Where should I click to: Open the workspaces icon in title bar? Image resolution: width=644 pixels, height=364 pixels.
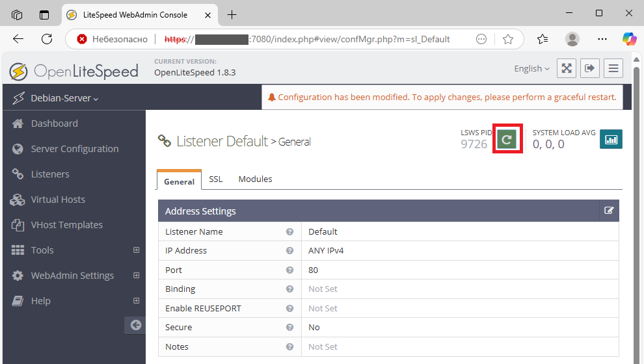pos(17,15)
